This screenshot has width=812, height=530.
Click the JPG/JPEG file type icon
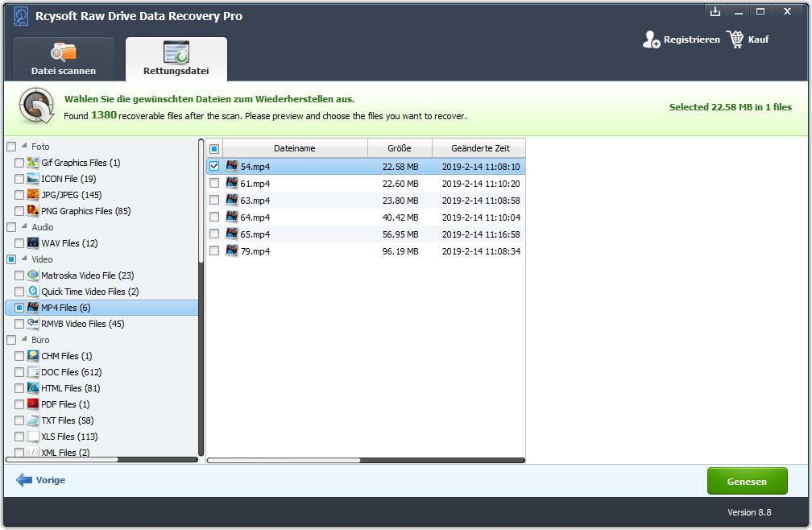point(33,195)
